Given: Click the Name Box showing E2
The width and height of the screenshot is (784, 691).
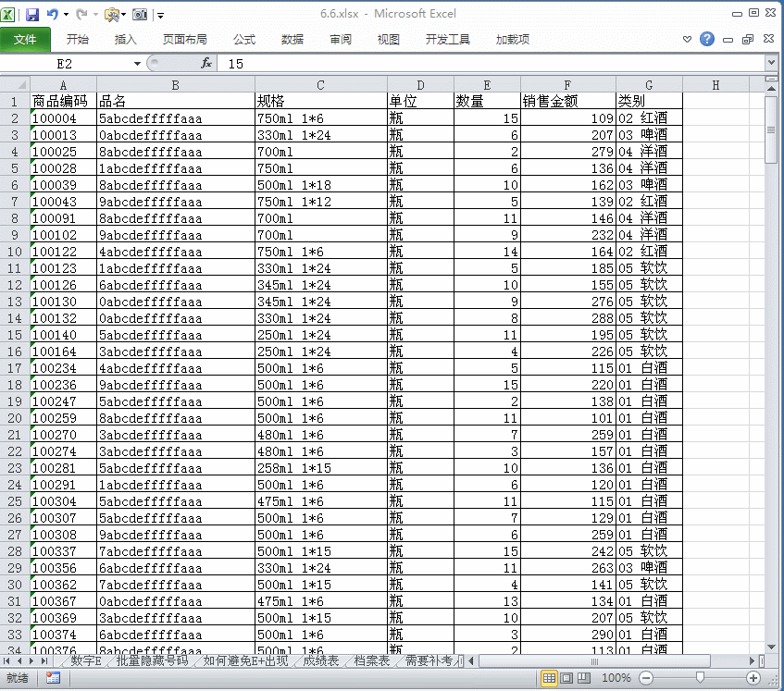Looking at the screenshot, I should [x=65, y=64].
